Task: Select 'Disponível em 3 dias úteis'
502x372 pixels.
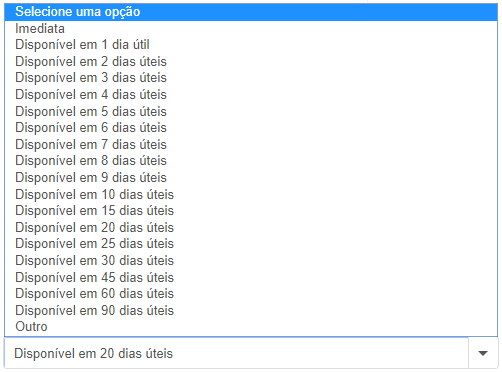Action: pos(251,78)
